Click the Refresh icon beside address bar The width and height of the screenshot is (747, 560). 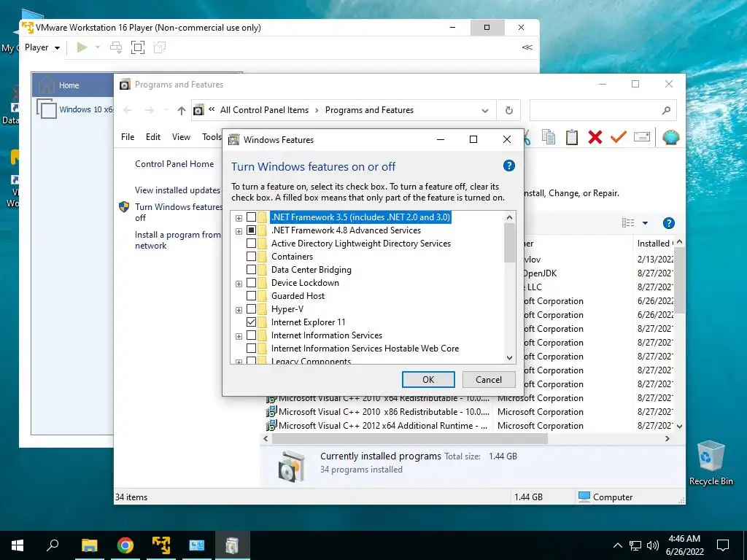[x=508, y=111]
